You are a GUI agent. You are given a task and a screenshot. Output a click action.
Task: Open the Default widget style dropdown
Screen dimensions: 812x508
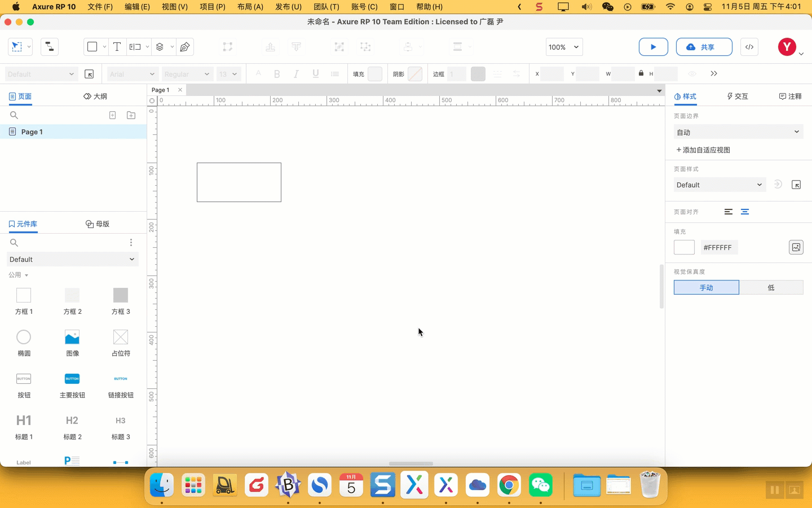tap(41, 74)
